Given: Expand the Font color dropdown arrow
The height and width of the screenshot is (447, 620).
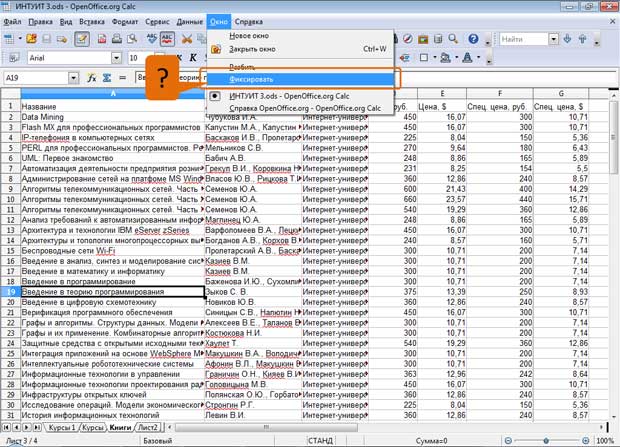Looking at the screenshot, I should 478,58.
